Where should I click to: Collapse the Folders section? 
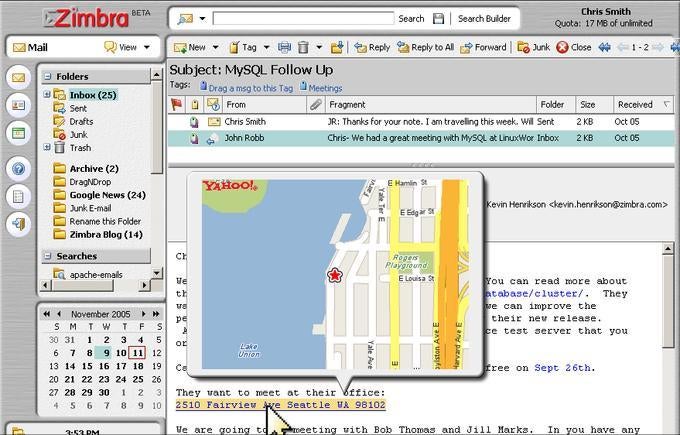(x=47, y=76)
